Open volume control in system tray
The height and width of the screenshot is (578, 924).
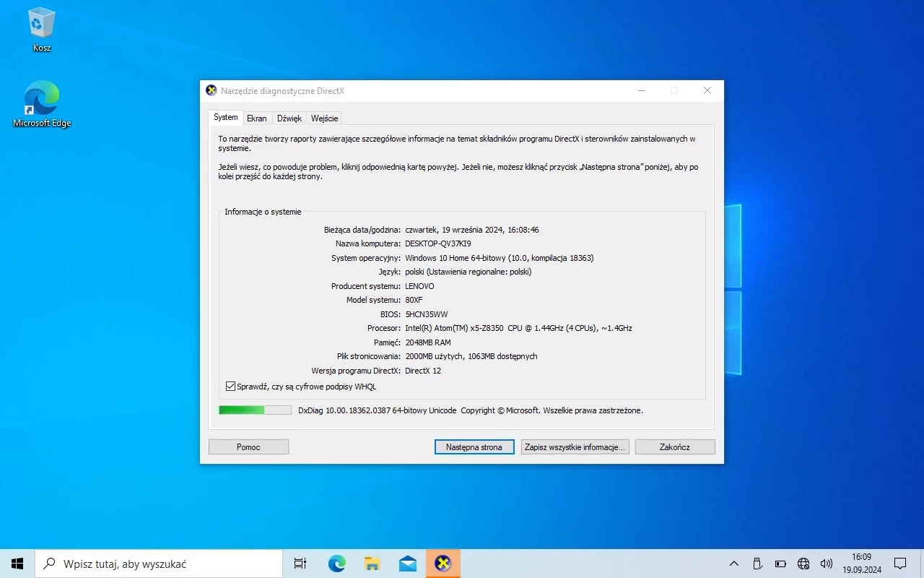pos(827,564)
